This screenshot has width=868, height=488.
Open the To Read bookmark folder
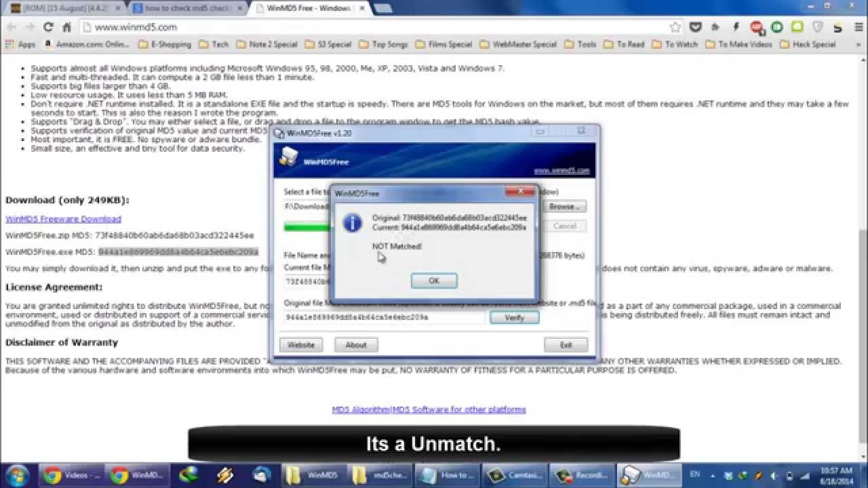tap(624, 44)
